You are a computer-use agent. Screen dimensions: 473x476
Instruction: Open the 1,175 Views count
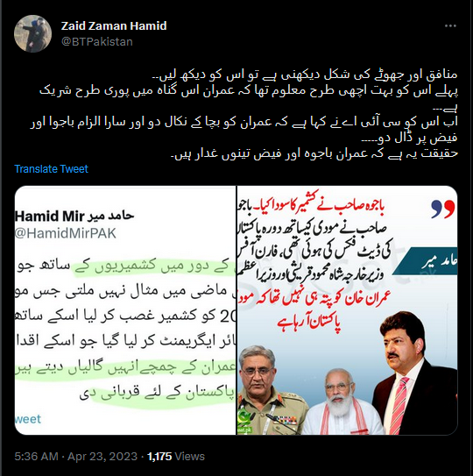coord(176,456)
